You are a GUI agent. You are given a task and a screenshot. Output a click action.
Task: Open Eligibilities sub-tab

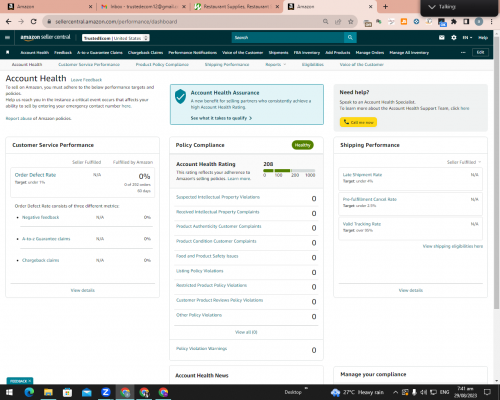click(313, 64)
